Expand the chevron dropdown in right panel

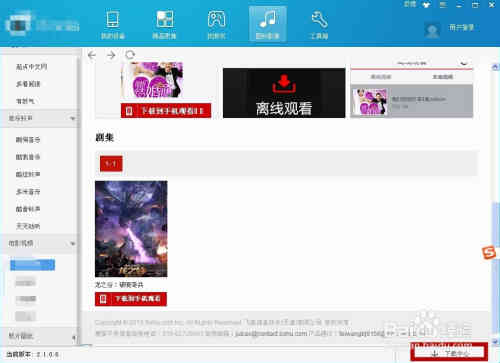464,63
